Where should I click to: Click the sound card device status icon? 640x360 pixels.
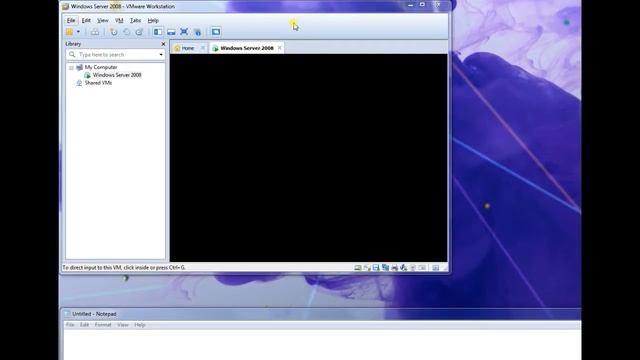click(404, 268)
